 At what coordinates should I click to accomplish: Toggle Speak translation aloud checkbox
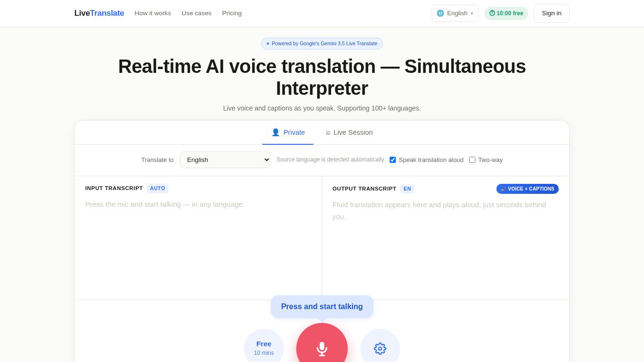[392, 160]
